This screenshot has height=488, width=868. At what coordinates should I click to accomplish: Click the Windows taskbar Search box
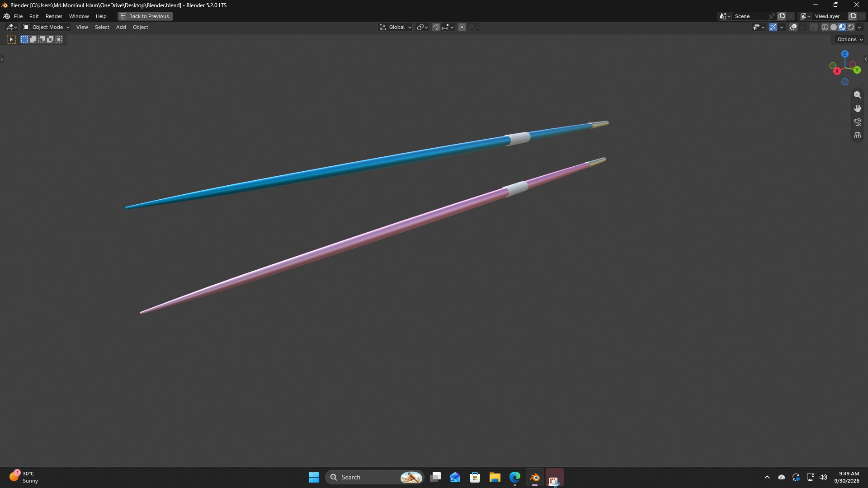coord(375,477)
